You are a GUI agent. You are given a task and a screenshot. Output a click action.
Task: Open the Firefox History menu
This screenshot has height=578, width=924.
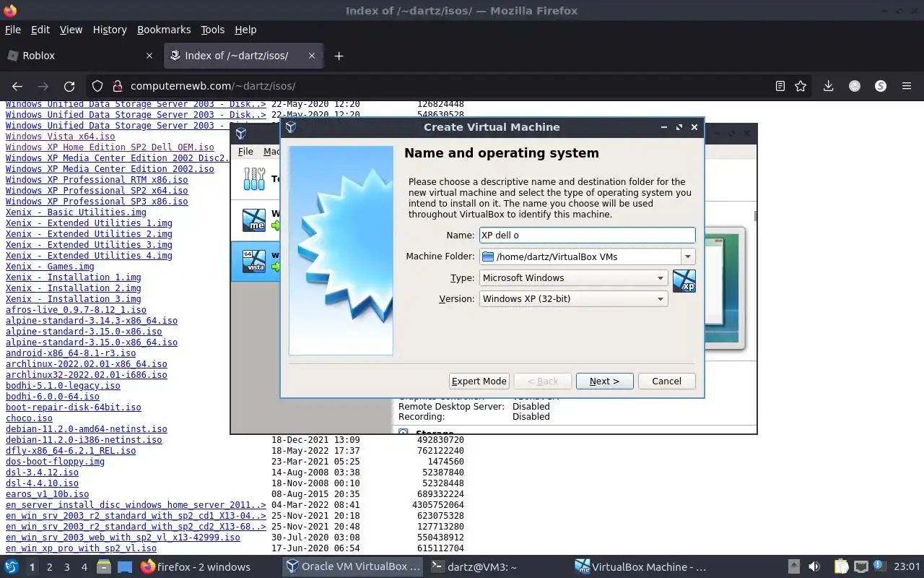click(110, 30)
